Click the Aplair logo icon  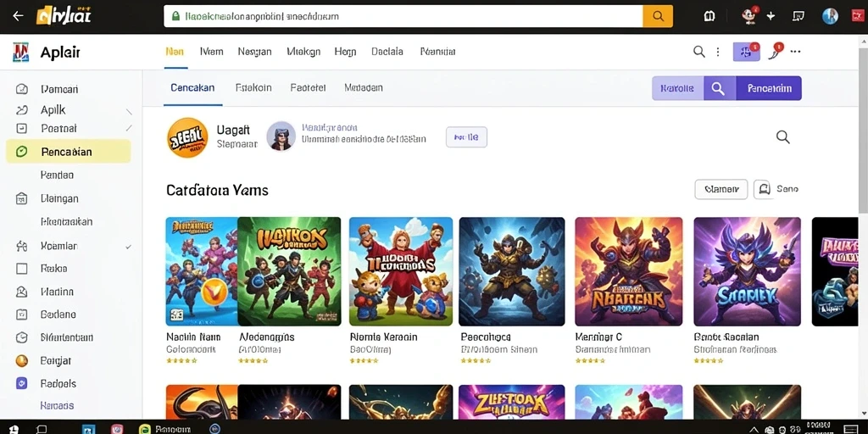point(20,52)
